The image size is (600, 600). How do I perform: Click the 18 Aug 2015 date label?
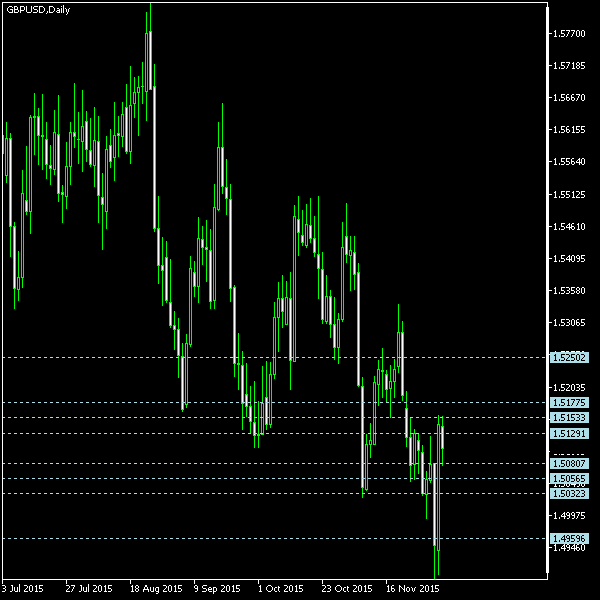click(156, 588)
